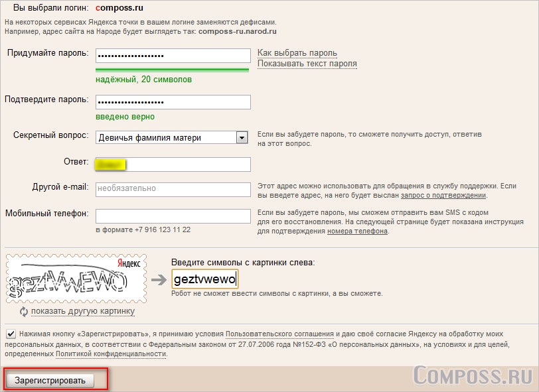This screenshot has width=539, height=392.
Task: Click the Мобильный телефон input field
Action: point(173,216)
